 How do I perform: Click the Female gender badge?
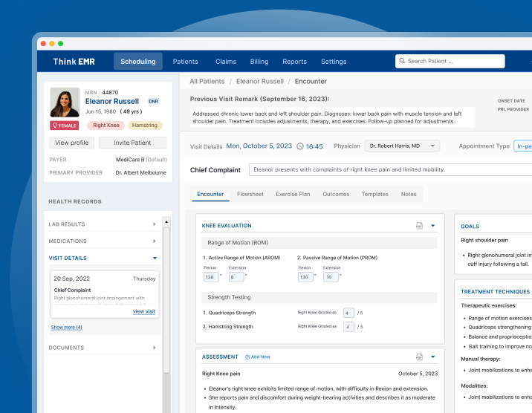(x=63, y=126)
